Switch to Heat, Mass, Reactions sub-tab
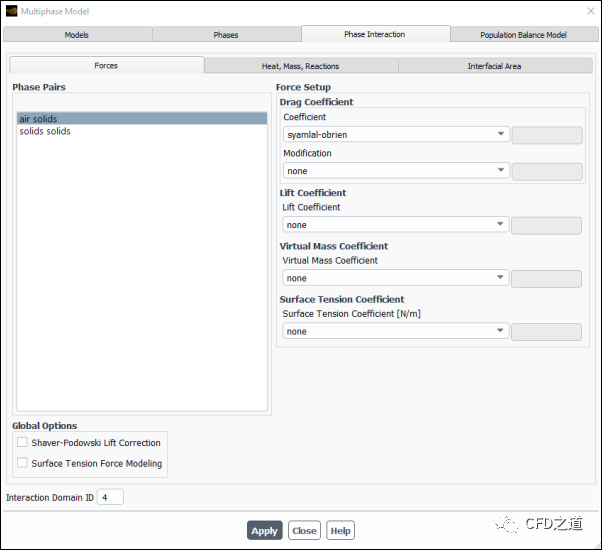Screen dimensions: 602x550 (301, 66)
